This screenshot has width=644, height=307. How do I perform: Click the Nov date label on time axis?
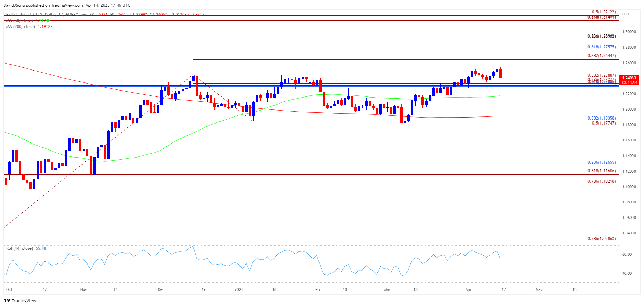[x=84, y=289]
